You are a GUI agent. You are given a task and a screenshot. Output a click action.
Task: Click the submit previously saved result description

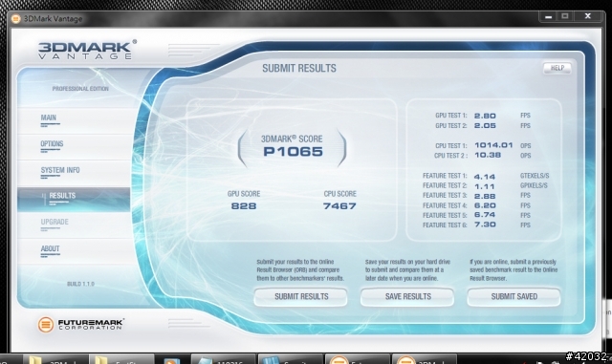(x=514, y=270)
